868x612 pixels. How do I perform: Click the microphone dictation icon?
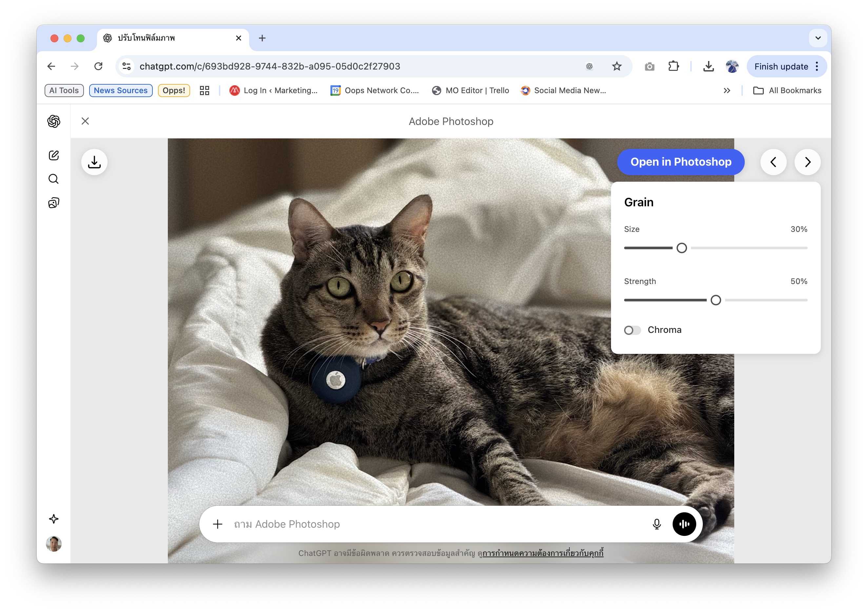pos(657,524)
